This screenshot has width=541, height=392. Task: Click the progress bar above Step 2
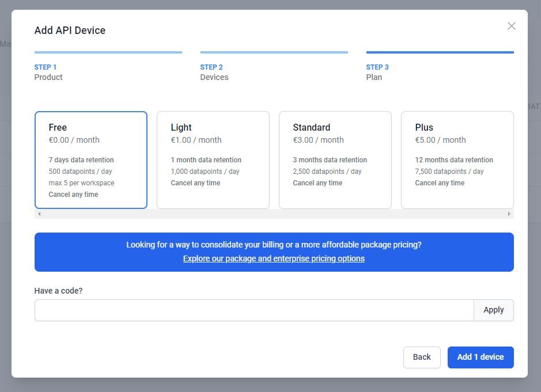pyautogui.click(x=274, y=52)
